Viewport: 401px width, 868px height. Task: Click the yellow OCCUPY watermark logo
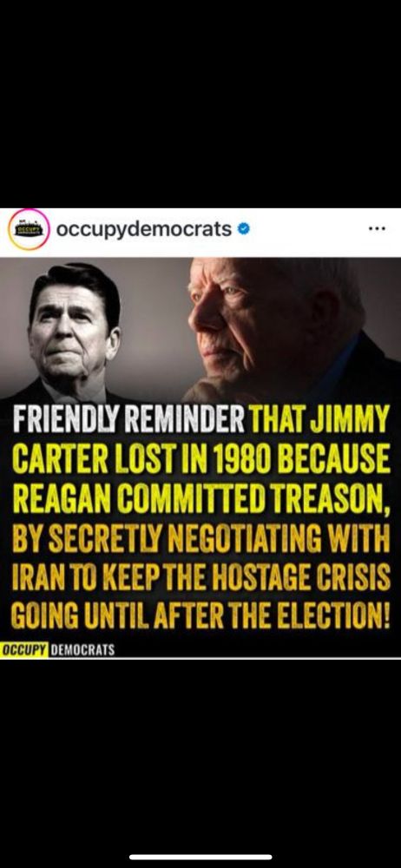[23, 649]
